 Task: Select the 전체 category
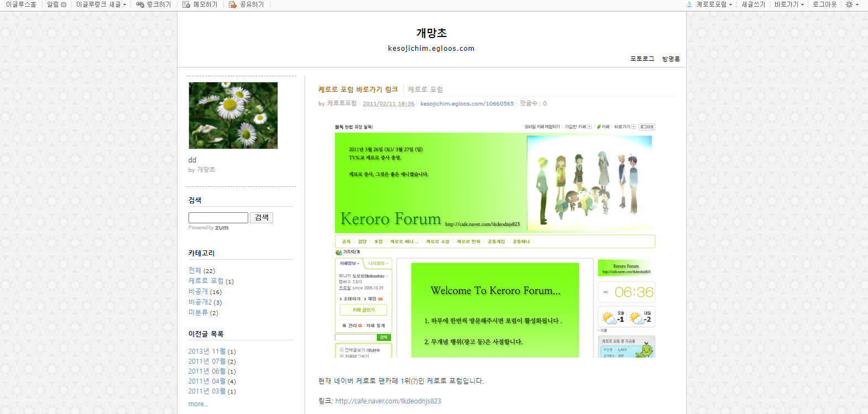click(195, 271)
